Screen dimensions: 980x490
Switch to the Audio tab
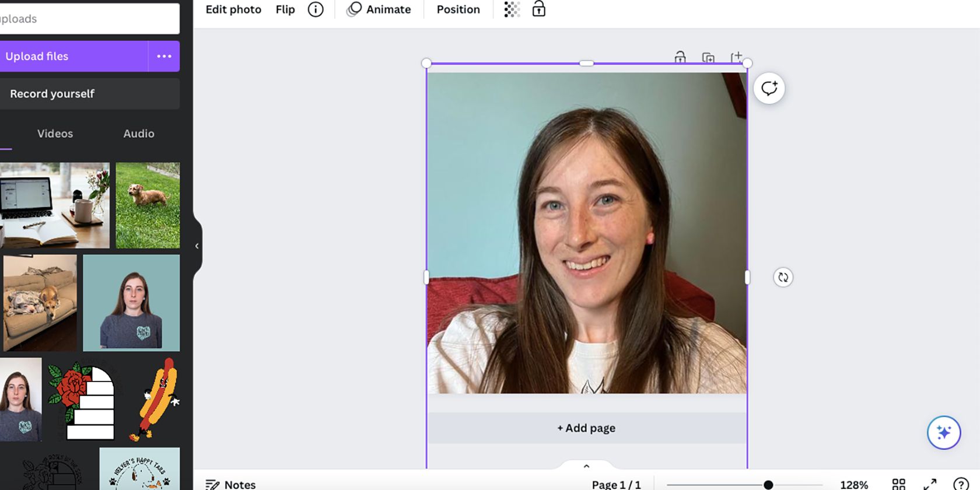click(x=139, y=134)
